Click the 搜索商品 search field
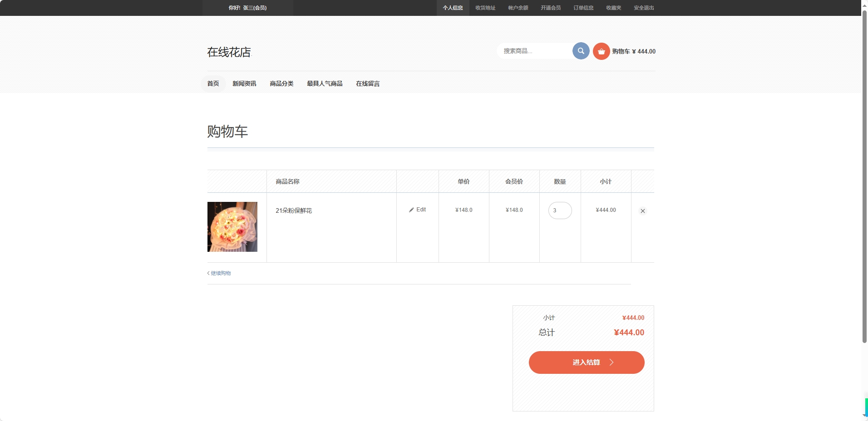Image resolution: width=868 pixels, height=421 pixels. point(536,51)
